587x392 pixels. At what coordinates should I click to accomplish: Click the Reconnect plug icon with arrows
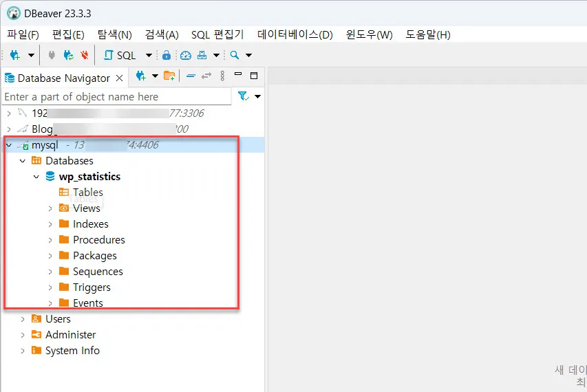point(69,55)
